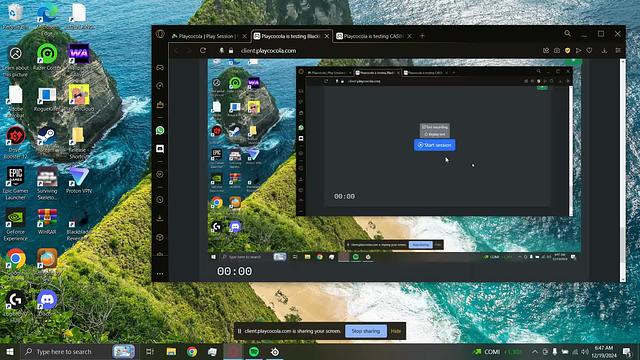Click COMI stock widget on taskbar
The height and width of the screenshot is (360, 640).
(497, 351)
